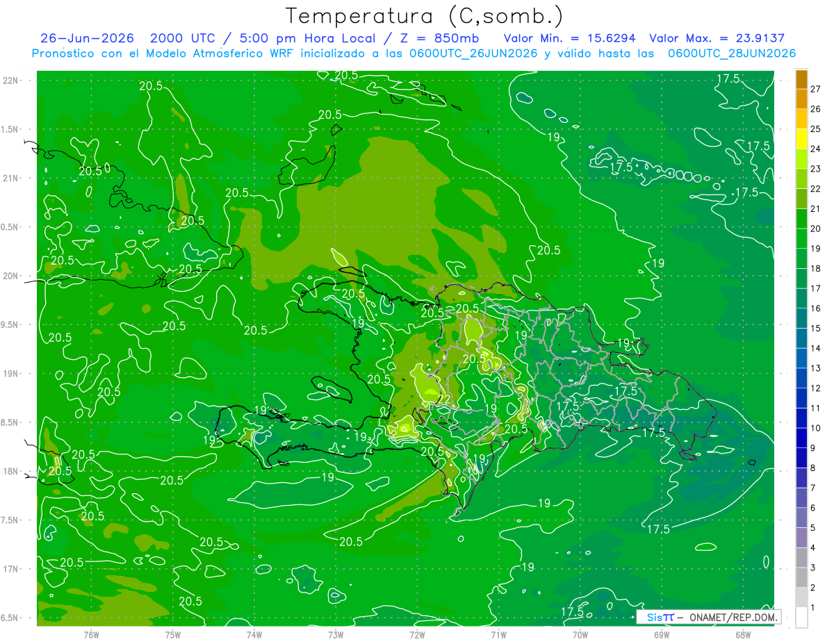
Task: Click the legend label "3"
Action: (x=812, y=568)
